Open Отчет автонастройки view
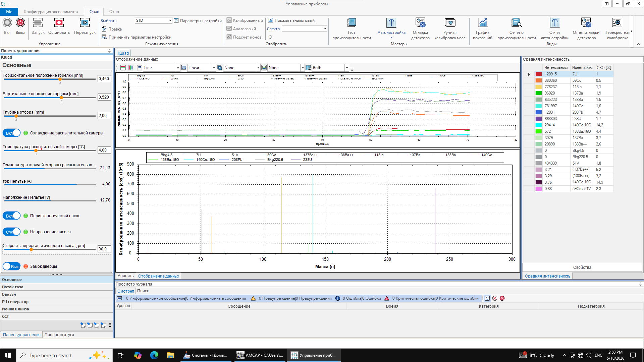 coord(554,28)
